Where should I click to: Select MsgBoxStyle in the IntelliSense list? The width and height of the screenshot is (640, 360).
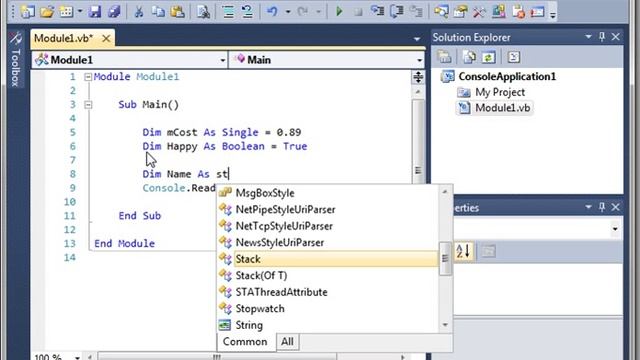tap(328, 193)
